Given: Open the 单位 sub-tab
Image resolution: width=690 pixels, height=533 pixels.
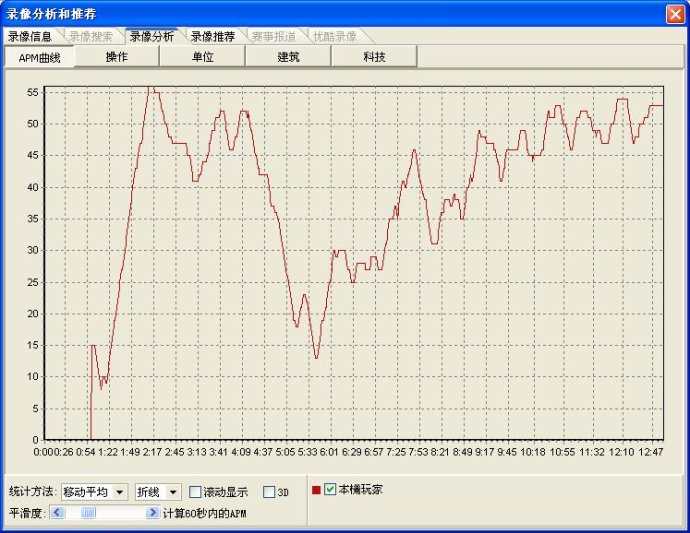Looking at the screenshot, I should point(203,57).
